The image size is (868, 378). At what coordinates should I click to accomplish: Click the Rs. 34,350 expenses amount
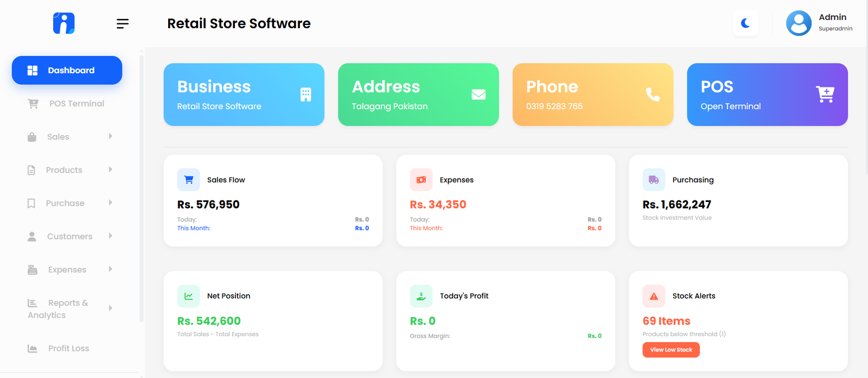(438, 205)
